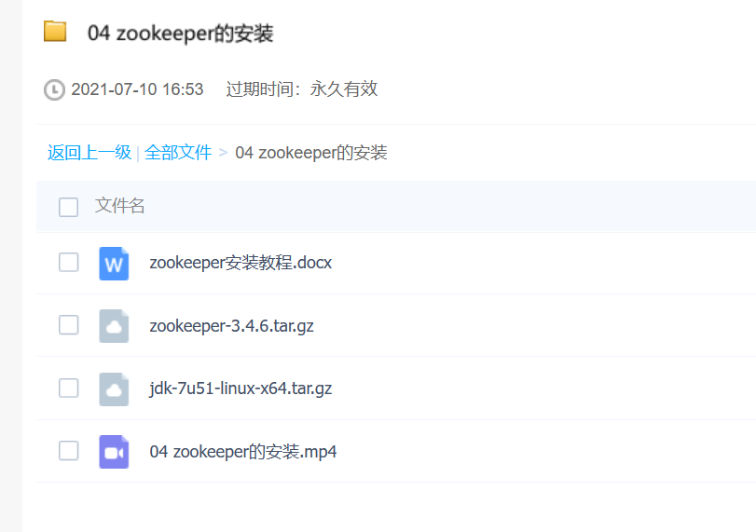Click the purple video icon for the mp4 file
Image resolution: width=756 pixels, height=532 pixels.
click(114, 451)
